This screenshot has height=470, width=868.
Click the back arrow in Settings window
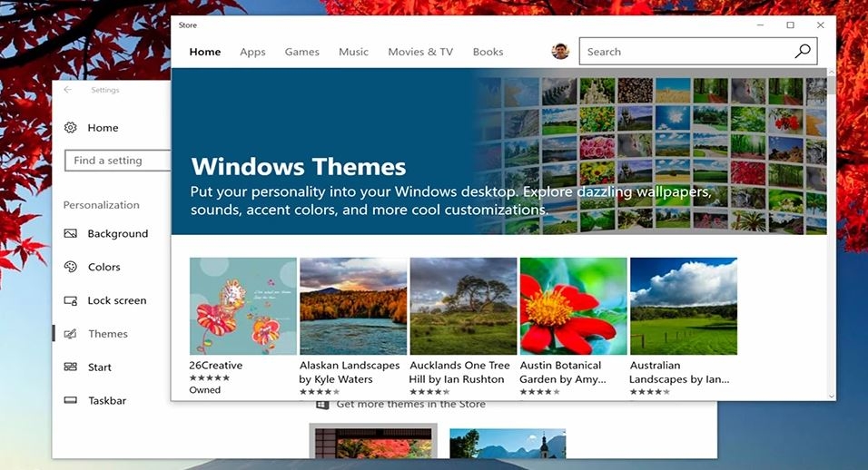(x=67, y=90)
